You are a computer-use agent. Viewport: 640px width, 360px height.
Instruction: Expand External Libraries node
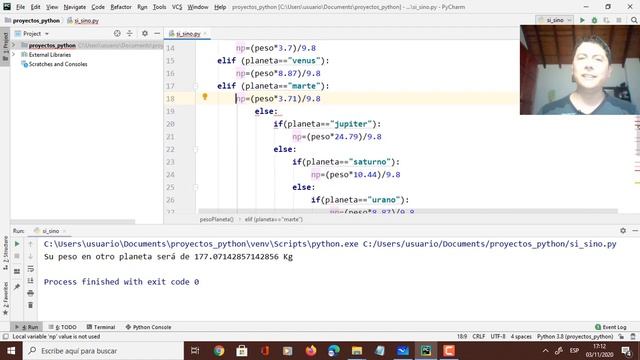pos(14,55)
